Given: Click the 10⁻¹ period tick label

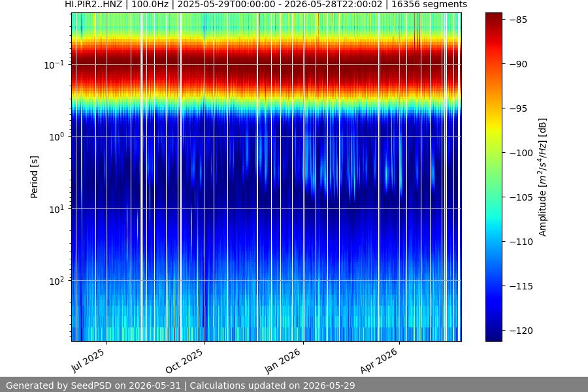Looking at the screenshot, I should [54, 65].
